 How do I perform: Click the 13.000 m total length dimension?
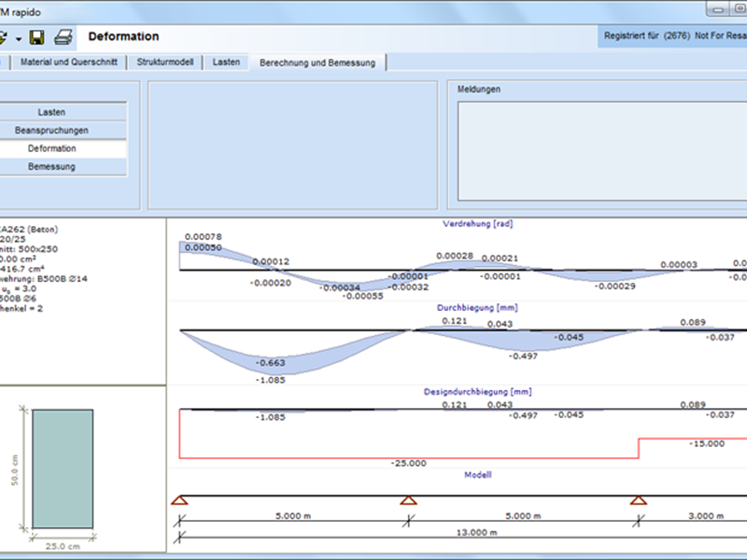(477, 533)
